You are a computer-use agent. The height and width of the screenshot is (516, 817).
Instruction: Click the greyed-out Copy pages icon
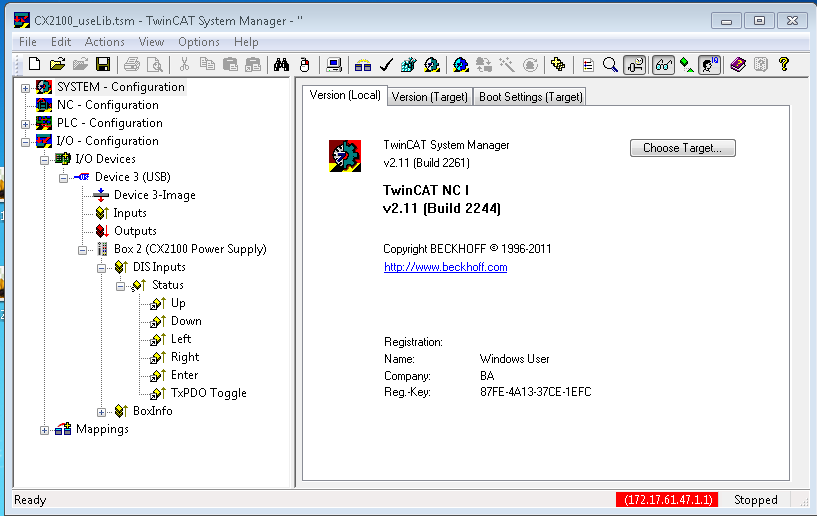point(207,65)
